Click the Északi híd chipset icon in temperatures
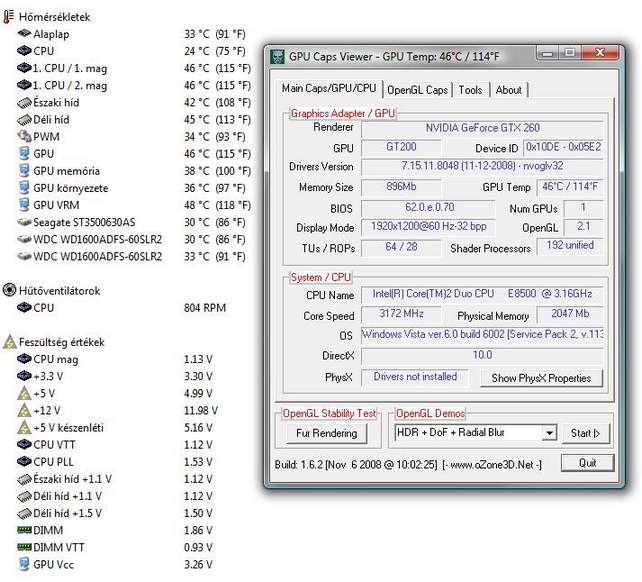This screenshot has height=582, width=642. pos(24,102)
